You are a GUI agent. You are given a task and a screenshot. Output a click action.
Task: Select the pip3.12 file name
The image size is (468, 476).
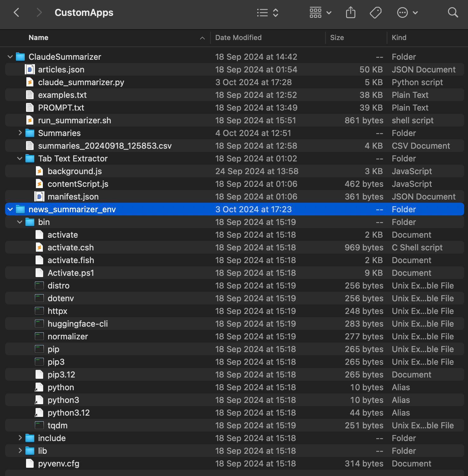(x=61, y=375)
